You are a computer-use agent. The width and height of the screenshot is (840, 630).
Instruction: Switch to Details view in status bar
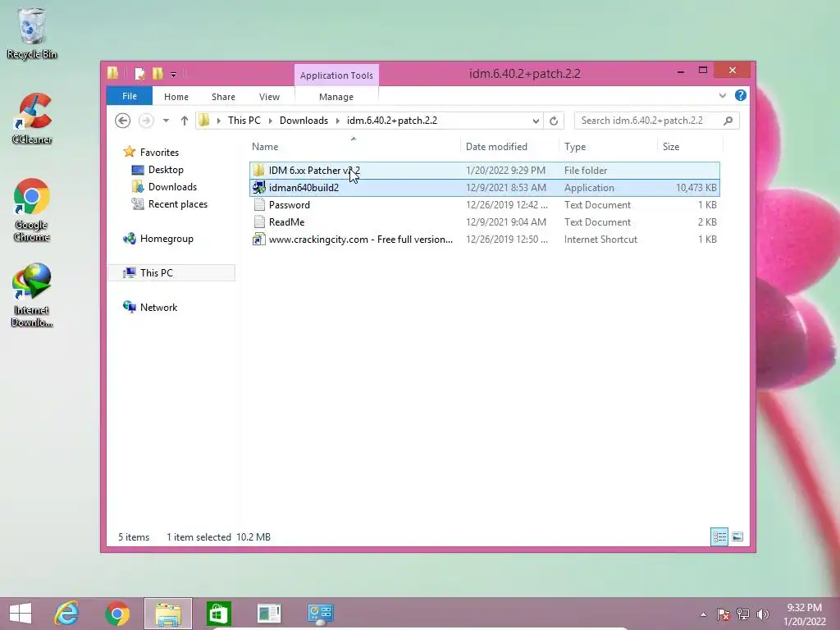(719, 536)
